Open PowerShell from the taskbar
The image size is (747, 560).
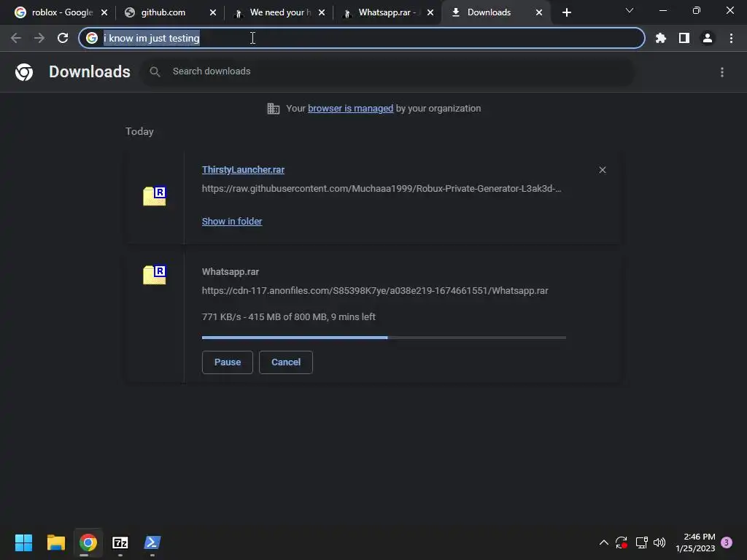click(x=152, y=542)
